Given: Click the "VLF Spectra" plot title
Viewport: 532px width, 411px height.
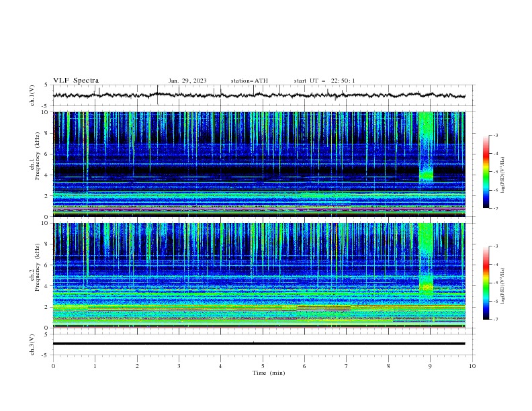Looking at the screenshot, I should coord(76,81).
